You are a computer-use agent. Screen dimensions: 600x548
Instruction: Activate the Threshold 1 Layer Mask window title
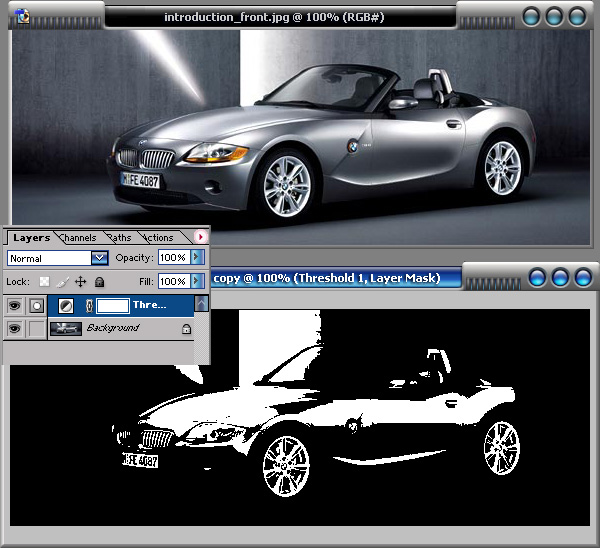326,278
